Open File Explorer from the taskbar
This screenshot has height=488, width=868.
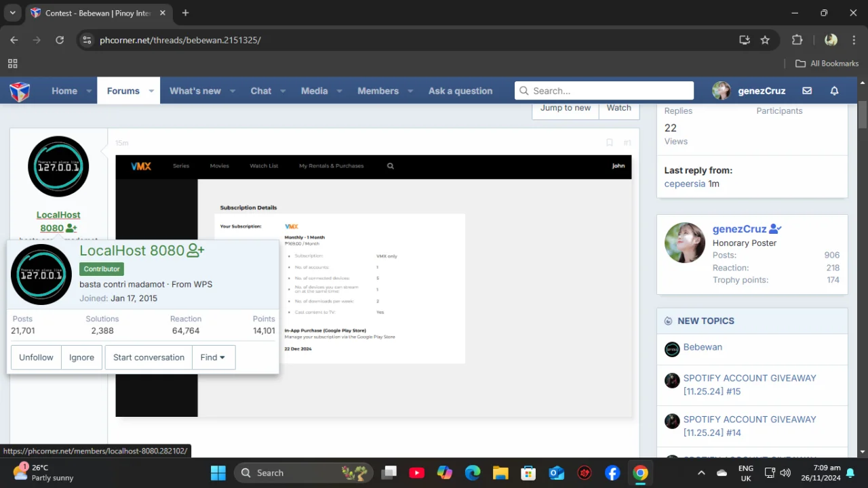[x=500, y=473]
